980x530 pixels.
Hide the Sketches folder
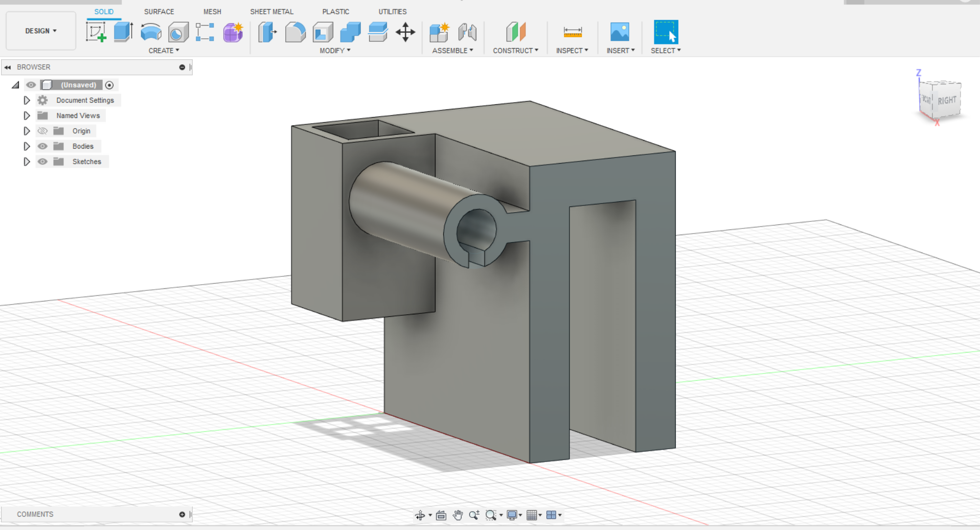pyautogui.click(x=42, y=162)
